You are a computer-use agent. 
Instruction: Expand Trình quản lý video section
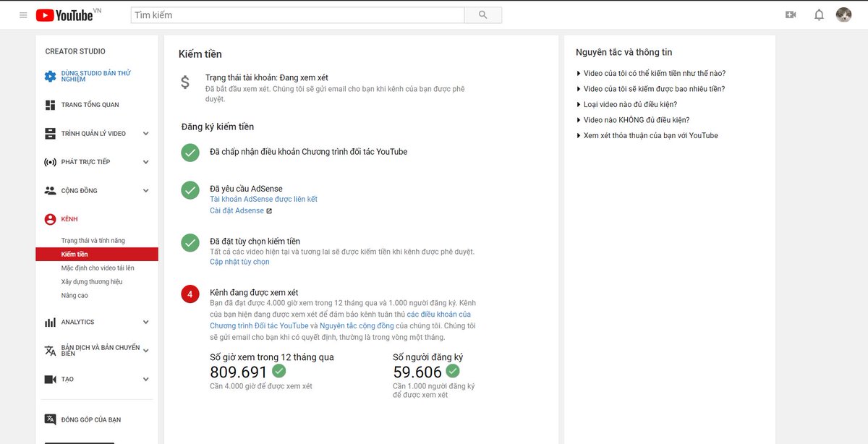pyautogui.click(x=145, y=134)
